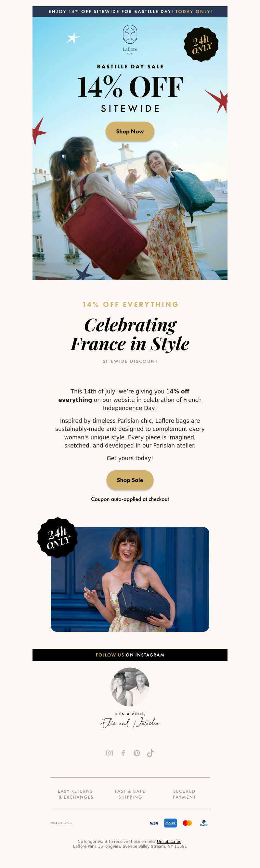
Task: Open the TikTok social icon
Action: coord(150,753)
